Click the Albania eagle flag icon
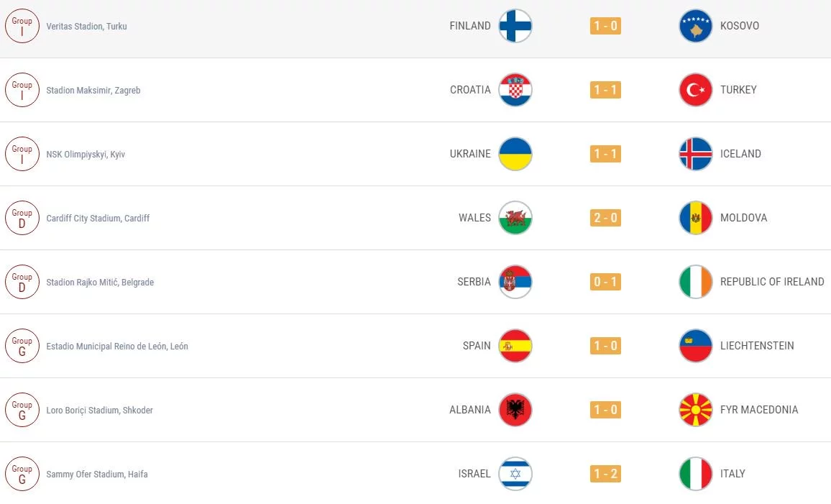Viewport: 831px width, 504px height. pos(515,410)
